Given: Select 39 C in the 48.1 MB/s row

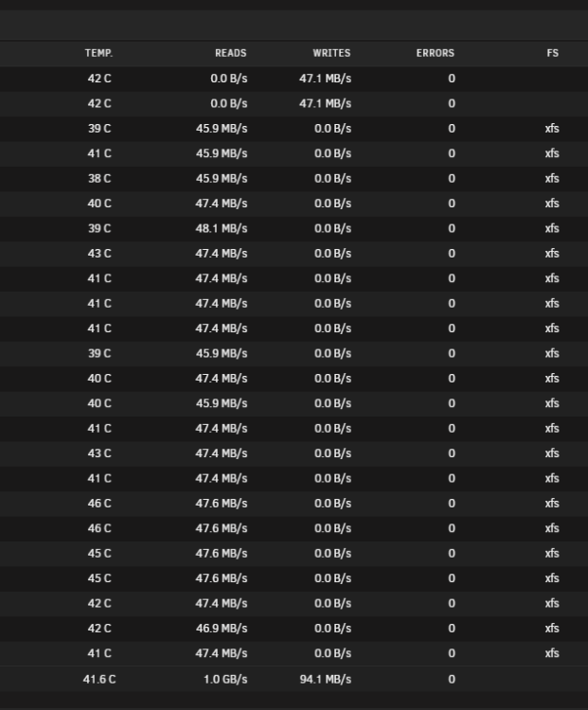Looking at the screenshot, I should (99, 228).
